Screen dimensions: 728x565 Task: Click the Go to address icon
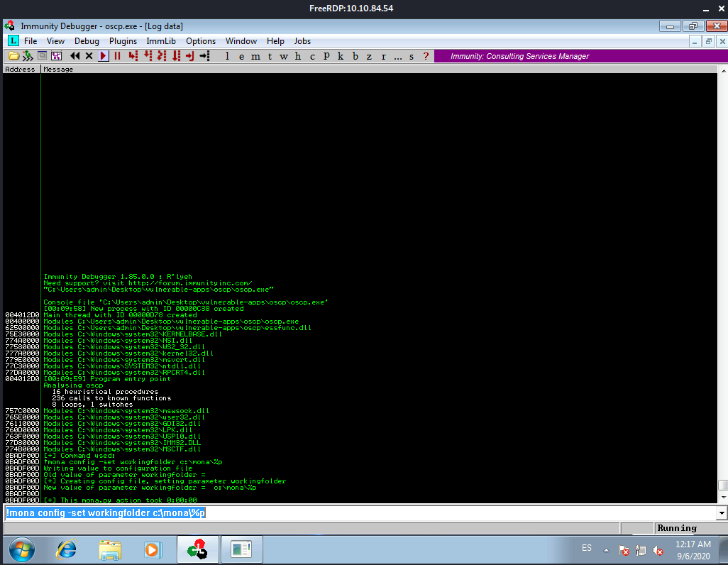pyautogui.click(x=205, y=56)
